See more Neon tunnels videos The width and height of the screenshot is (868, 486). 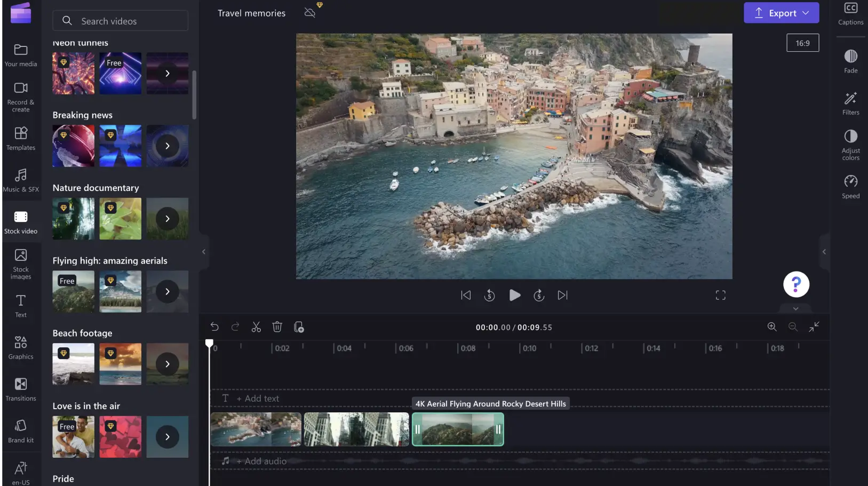coord(167,73)
